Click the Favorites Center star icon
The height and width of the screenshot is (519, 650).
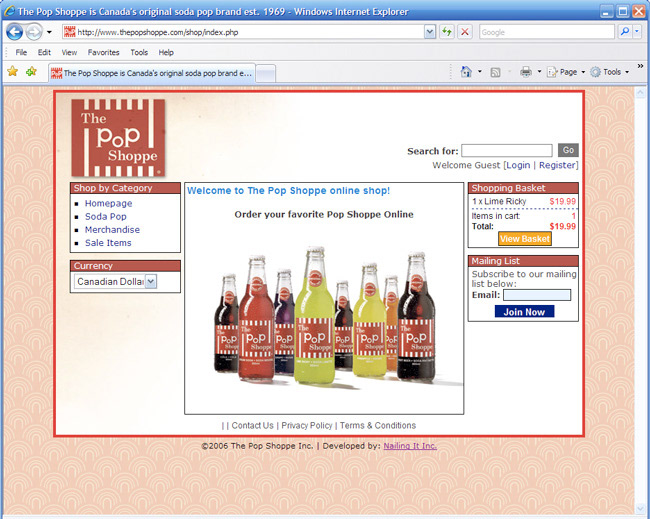(12, 71)
